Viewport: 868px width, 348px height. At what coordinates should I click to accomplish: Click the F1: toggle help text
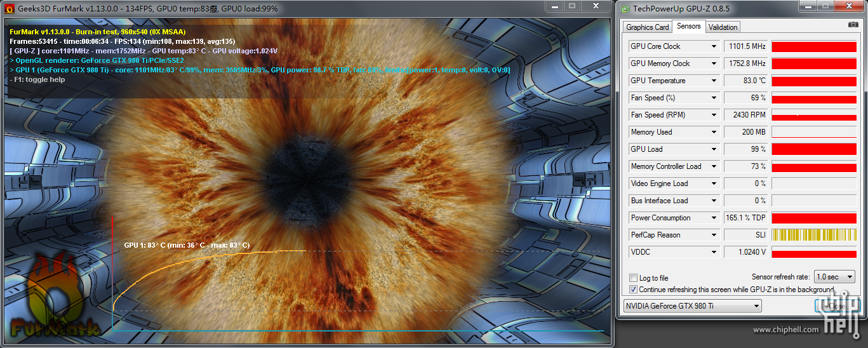tap(37, 79)
